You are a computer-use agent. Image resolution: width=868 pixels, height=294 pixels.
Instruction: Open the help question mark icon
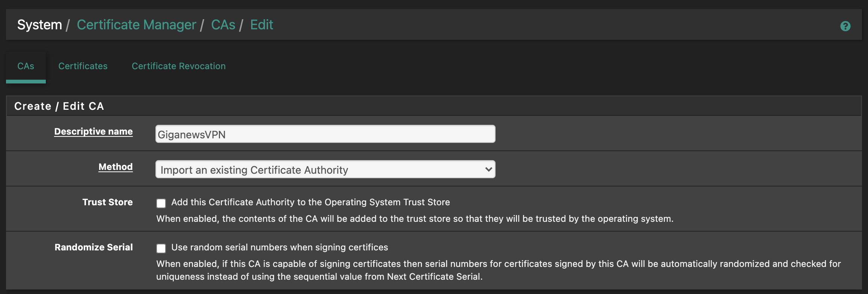coord(845,26)
